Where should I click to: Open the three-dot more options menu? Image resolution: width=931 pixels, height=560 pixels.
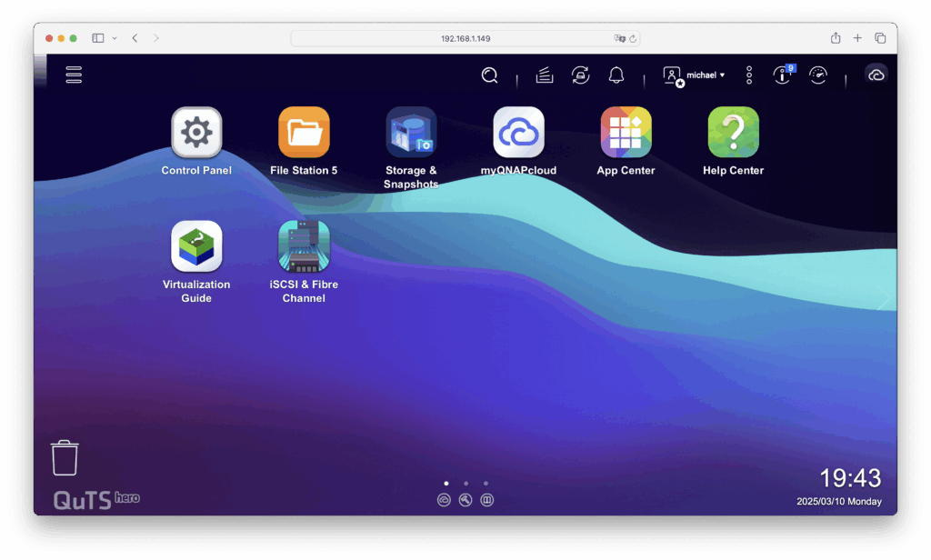749,75
